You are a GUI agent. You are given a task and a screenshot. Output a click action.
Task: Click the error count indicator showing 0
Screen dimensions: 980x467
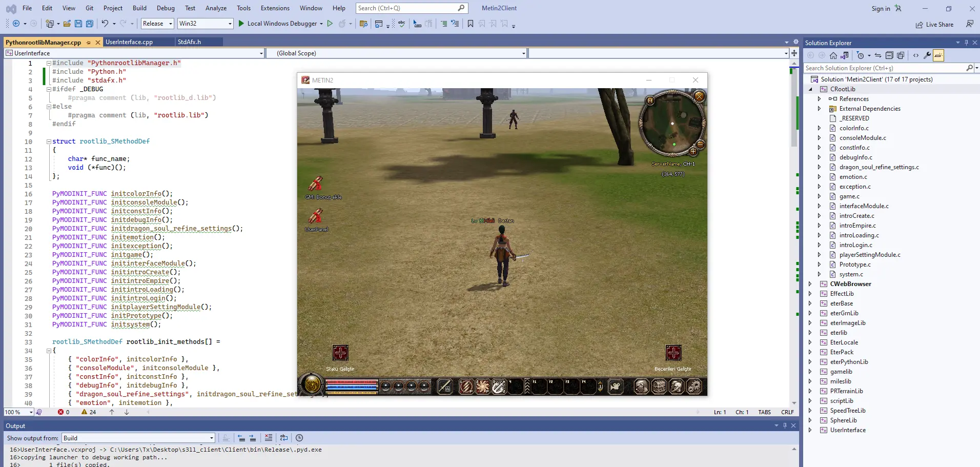tap(64, 412)
